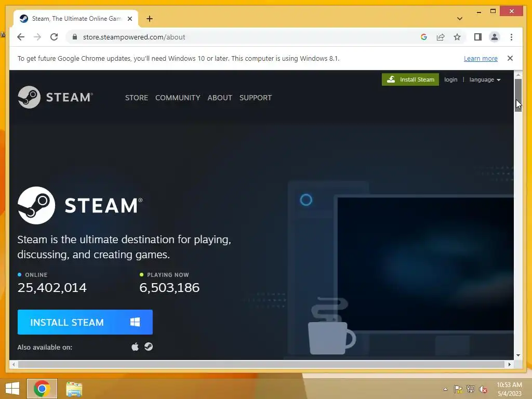Open the ABOUT menu item

coord(220,98)
